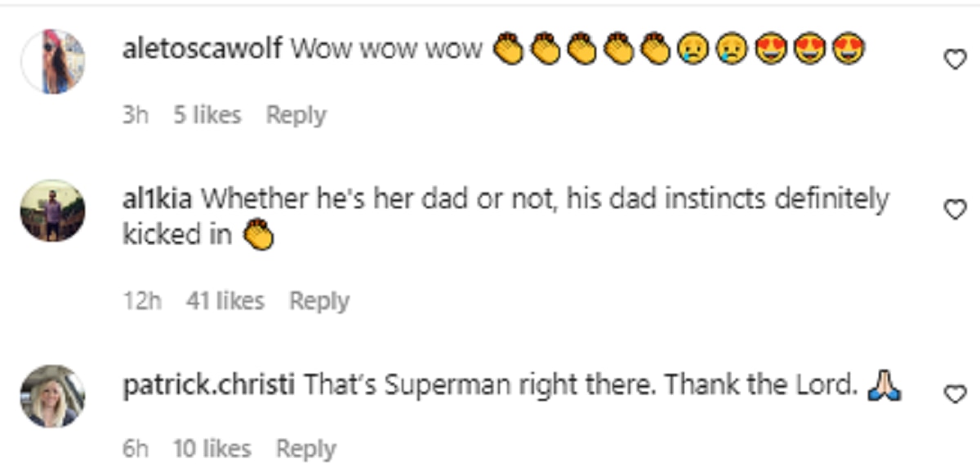Screen dimensions: 980x475
Task: Tap the heart on patrick.christi's comment
Action: pos(954,394)
